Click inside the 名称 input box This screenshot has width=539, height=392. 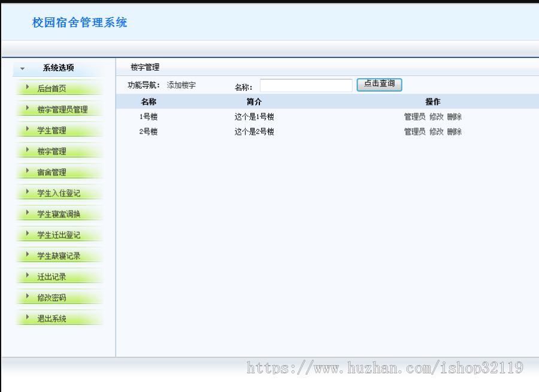click(x=307, y=84)
